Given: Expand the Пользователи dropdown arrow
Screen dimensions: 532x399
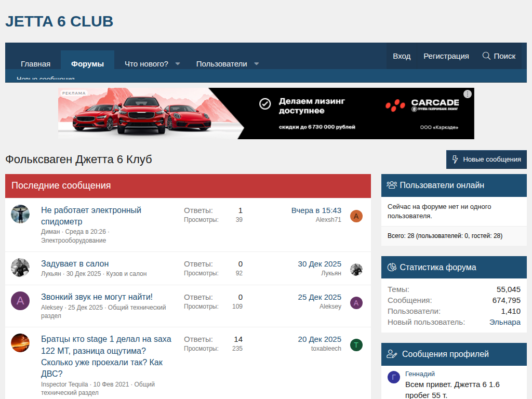Looking at the screenshot, I should (x=256, y=64).
